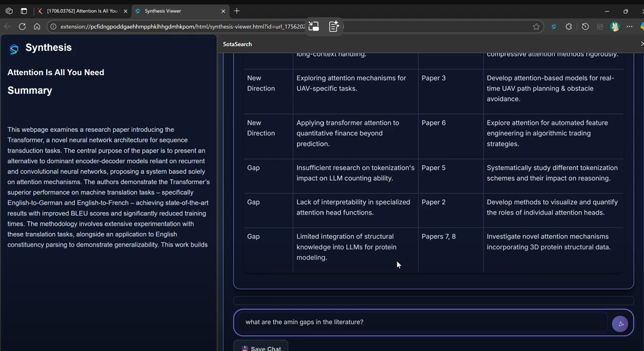Viewport: 644px width, 351px height.
Task: Send the chat message
Action: (x=620, y=324)
